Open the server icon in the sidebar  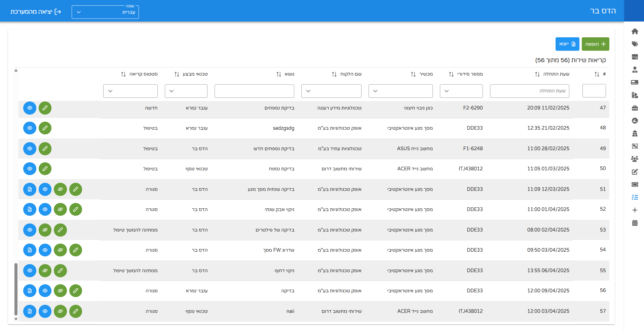pos(635,57)
